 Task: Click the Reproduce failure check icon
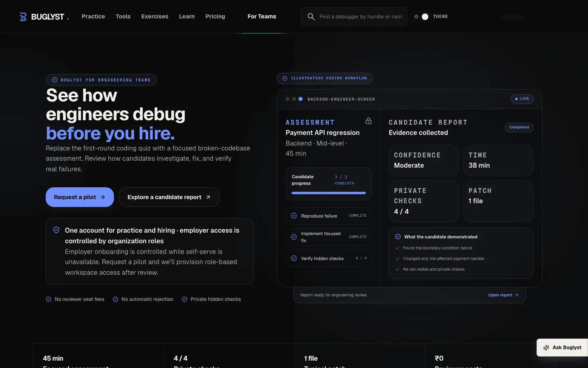point(294,215)
